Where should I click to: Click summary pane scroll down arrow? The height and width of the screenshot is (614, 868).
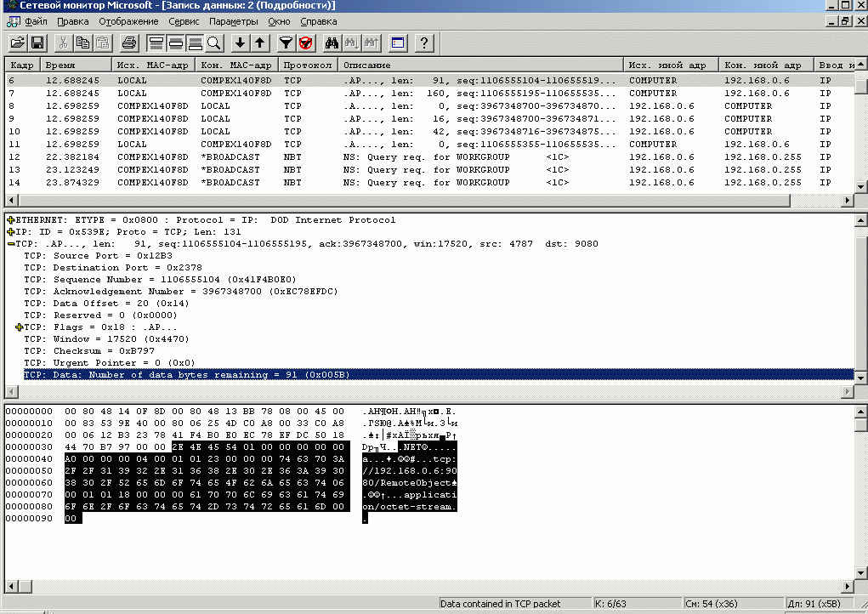point(860,186)
